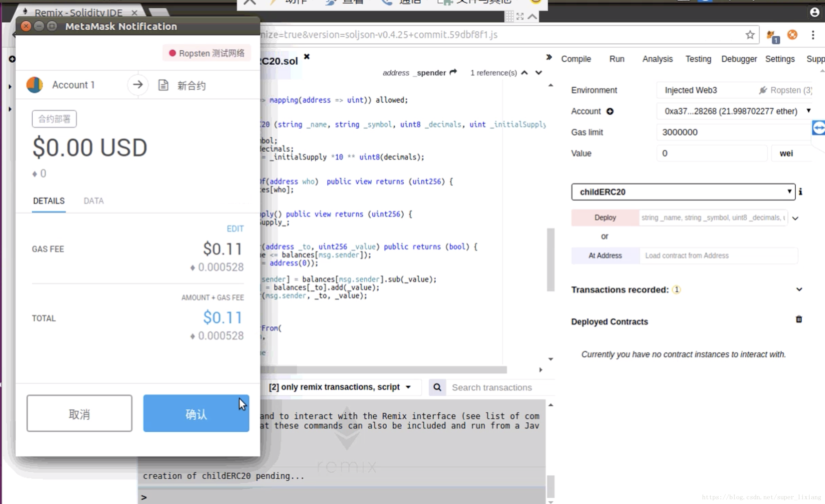Click the Ropsten test network indicator
This screenshot has width=825, height=504.
[207, 53]
